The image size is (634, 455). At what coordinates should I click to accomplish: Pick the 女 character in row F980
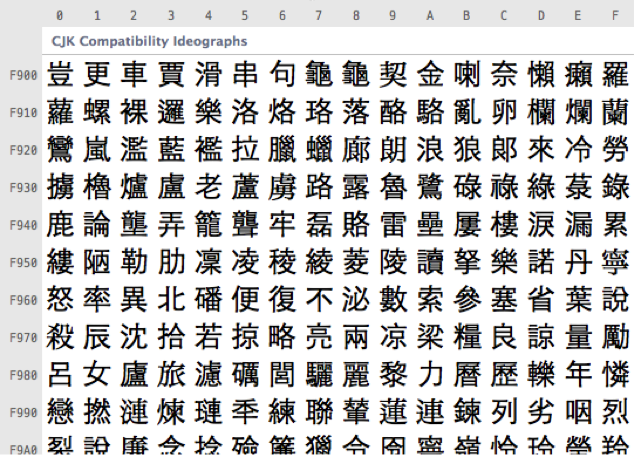97,375
